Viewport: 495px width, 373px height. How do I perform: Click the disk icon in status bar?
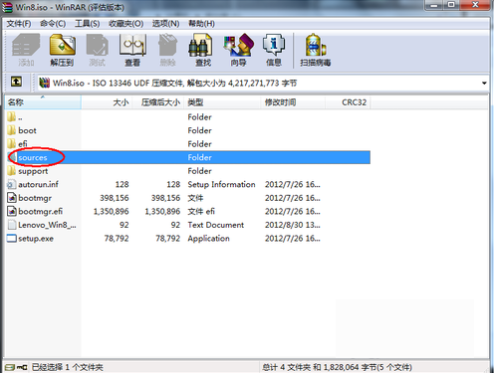[x=10, y=367]
